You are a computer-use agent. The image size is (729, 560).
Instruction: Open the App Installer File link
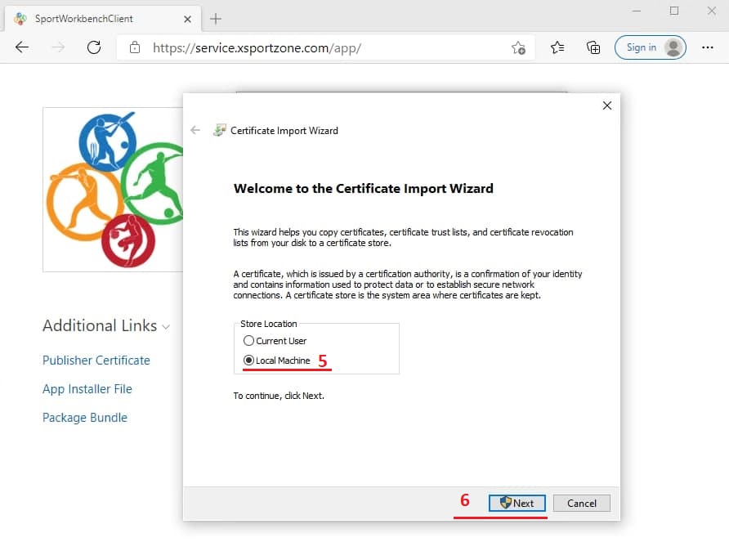tap(87, 389)
